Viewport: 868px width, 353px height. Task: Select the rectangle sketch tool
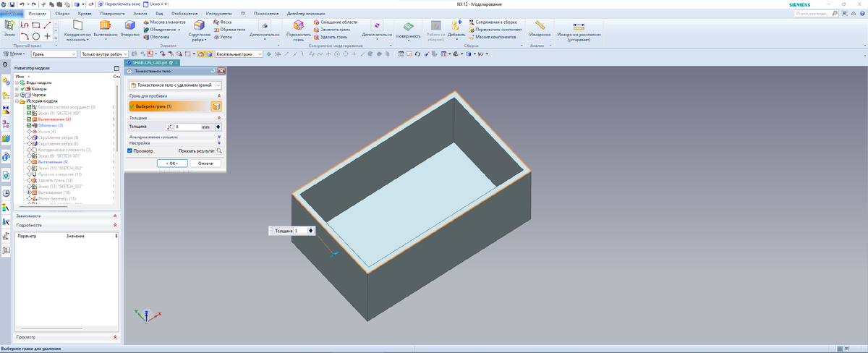[x=36, y=25]
